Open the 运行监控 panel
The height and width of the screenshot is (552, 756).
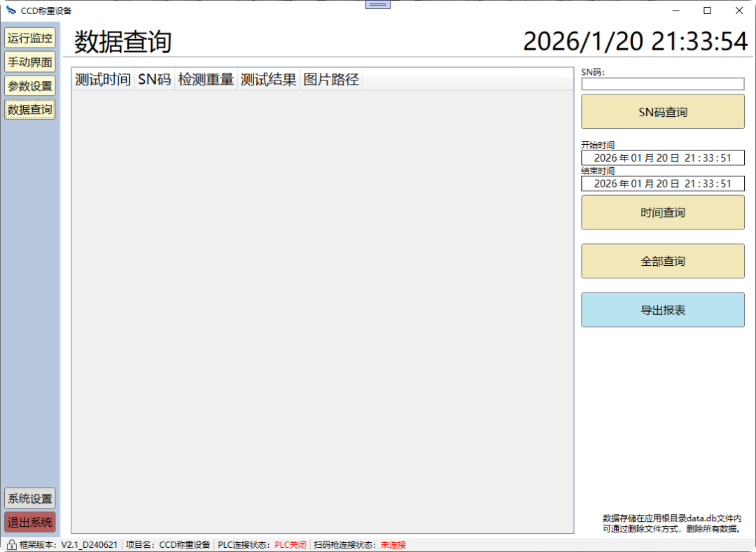pyautogui.click(x=29, y=38)
